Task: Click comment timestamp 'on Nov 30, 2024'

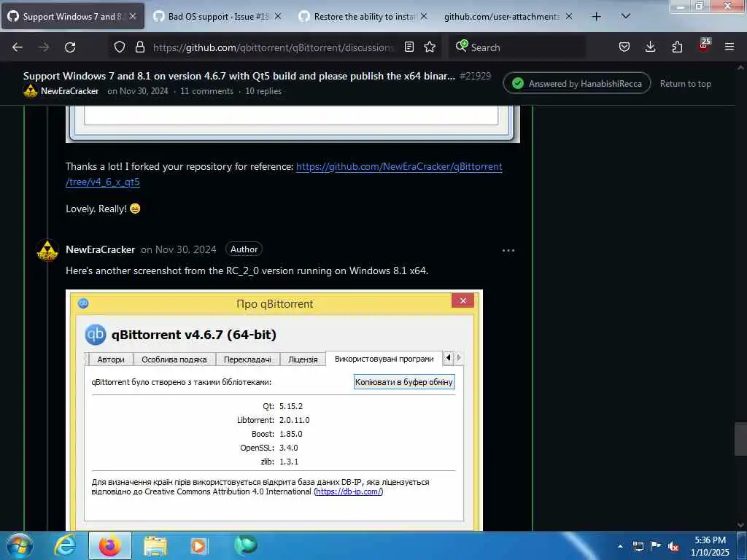Action: click(179, 249)
